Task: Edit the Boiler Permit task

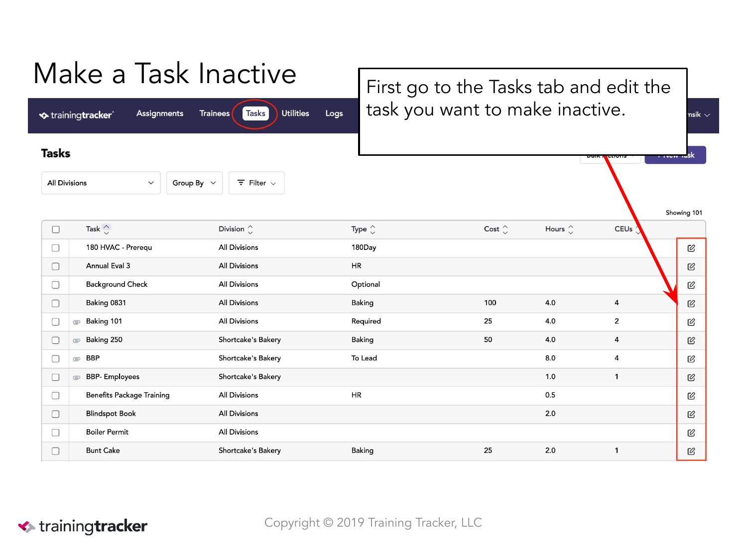Action: coord(691,433)
